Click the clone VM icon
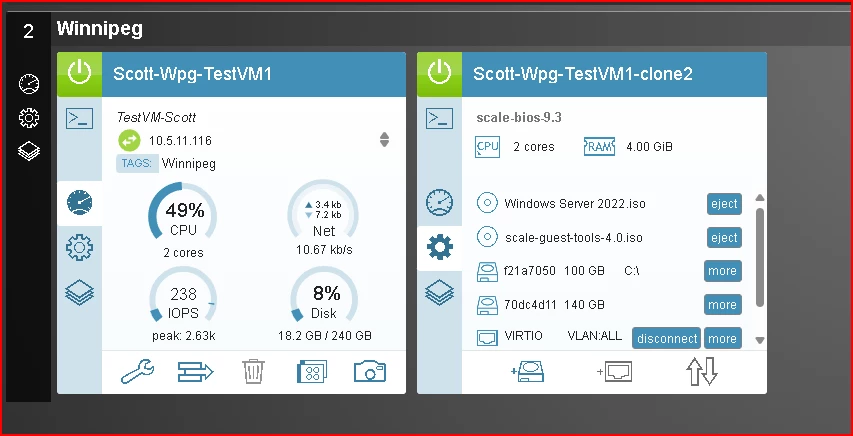853x436 pixels. [312, 372]
